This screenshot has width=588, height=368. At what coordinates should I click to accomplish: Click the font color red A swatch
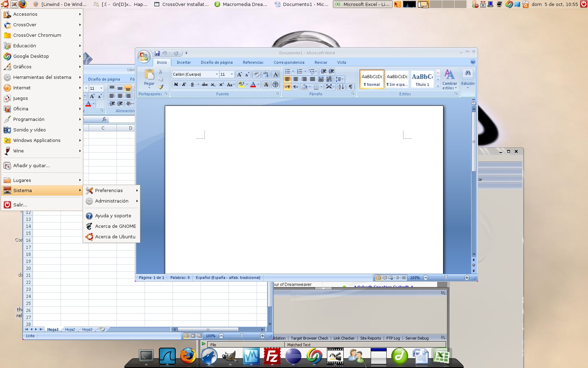(253, 84)
